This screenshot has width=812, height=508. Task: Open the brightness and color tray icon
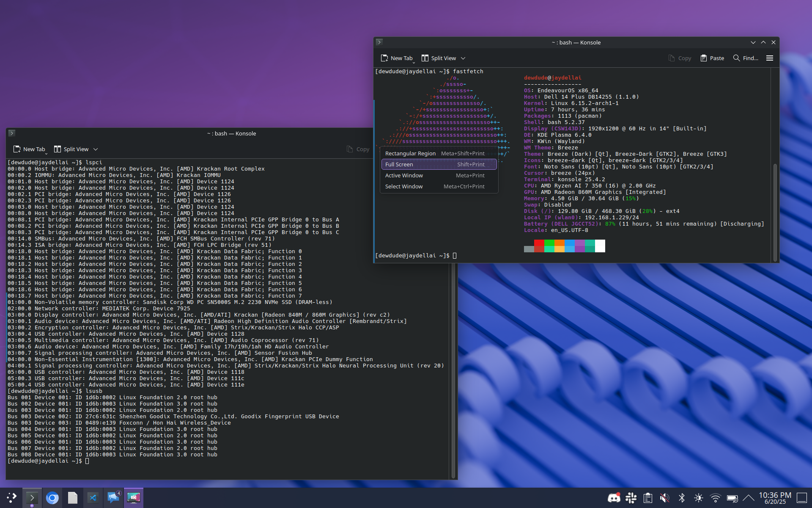tap(699, 498)
